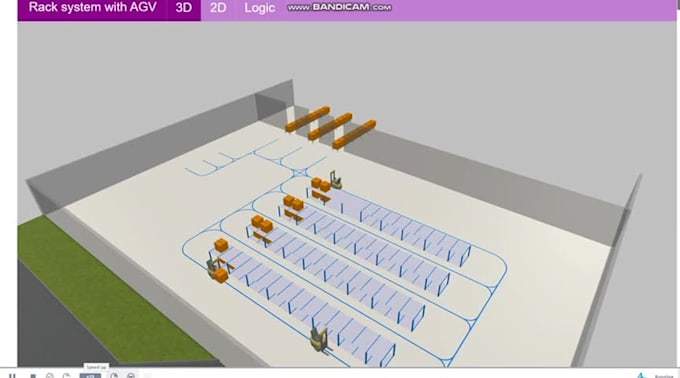The image size is (680, 378).
Task: Click the third orange dock conveyor
Action: 354,134
